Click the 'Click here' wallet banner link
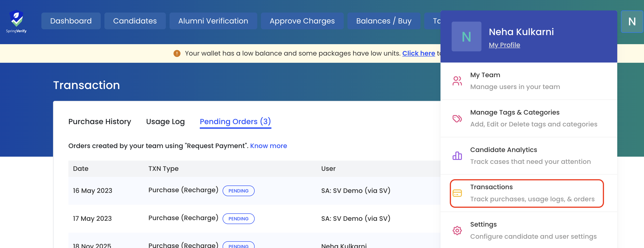This screenshot has width=644, height=248. tap(418, 53)
